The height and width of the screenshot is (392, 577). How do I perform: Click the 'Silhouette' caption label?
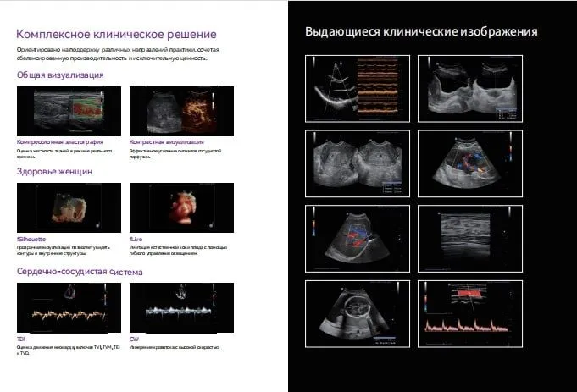(x=31, y=239)
